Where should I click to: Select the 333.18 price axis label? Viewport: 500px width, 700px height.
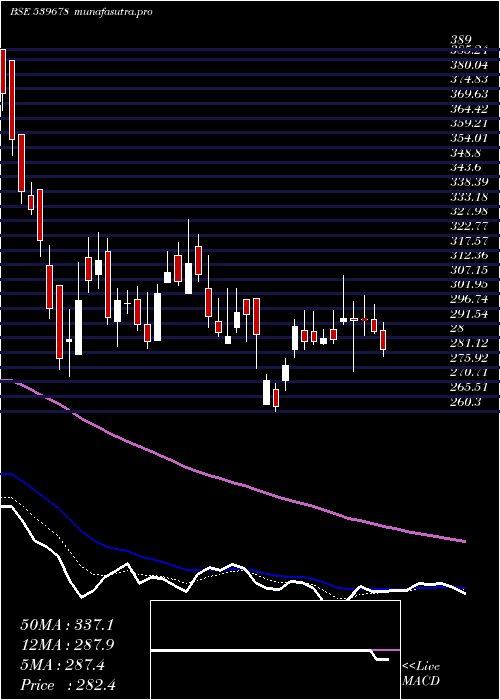(x=469, y=197)
